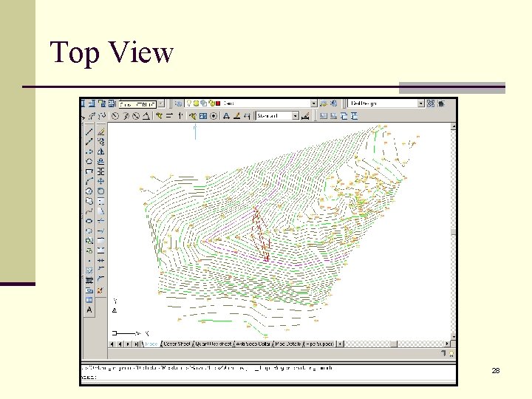The height and width of the screenshot is (399, 532).
Task: Select the Explode modify tool
Action: click(100, 290)
